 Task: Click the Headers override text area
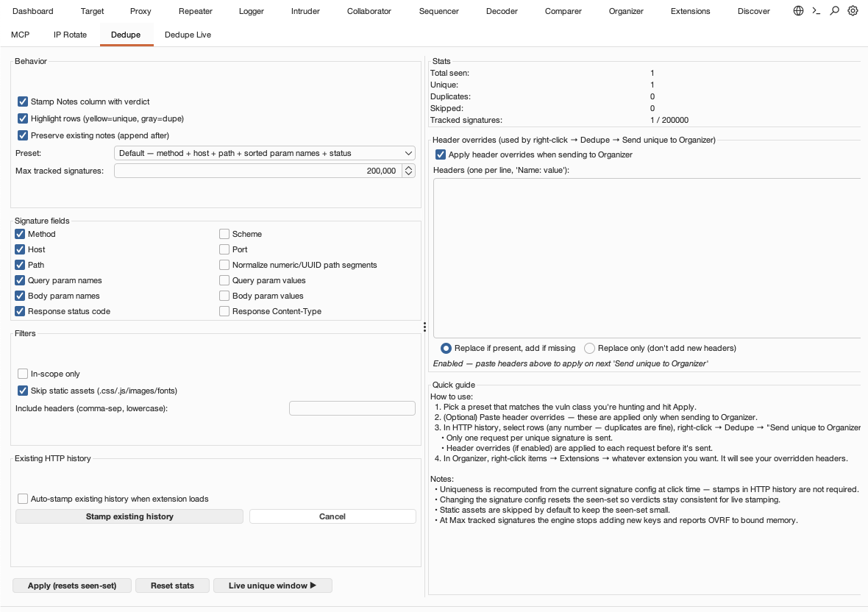pos(647,258)
